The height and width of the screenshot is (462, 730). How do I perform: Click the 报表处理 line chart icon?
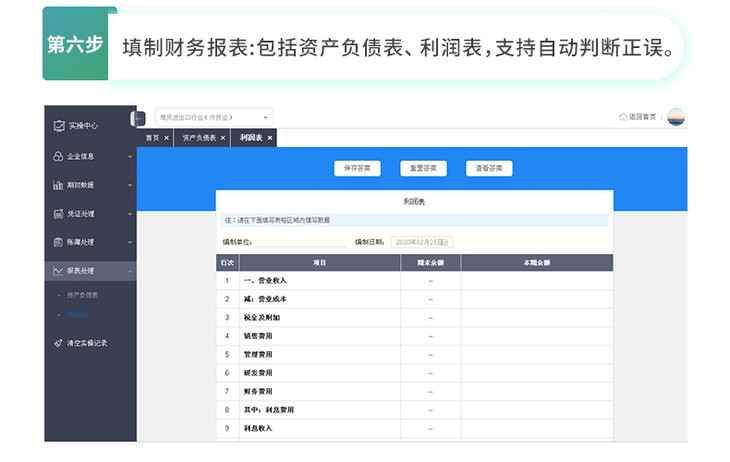coord(58,271)
